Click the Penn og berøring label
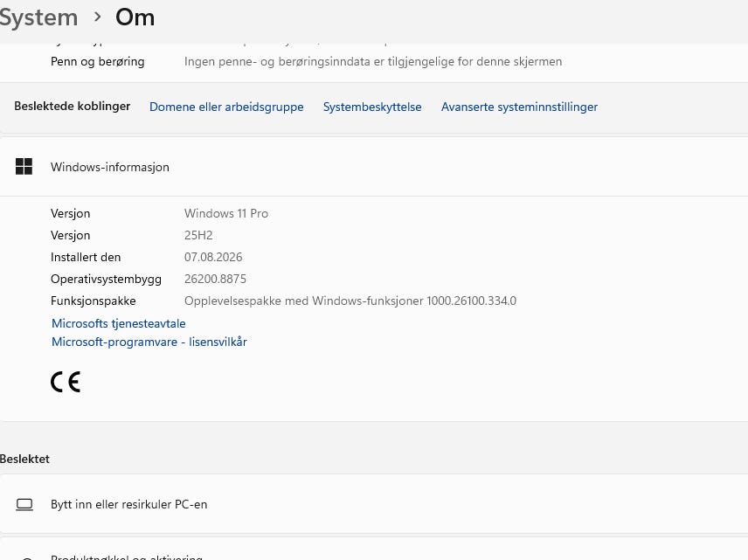Screen dimensions: 748x560 (97, 61)
